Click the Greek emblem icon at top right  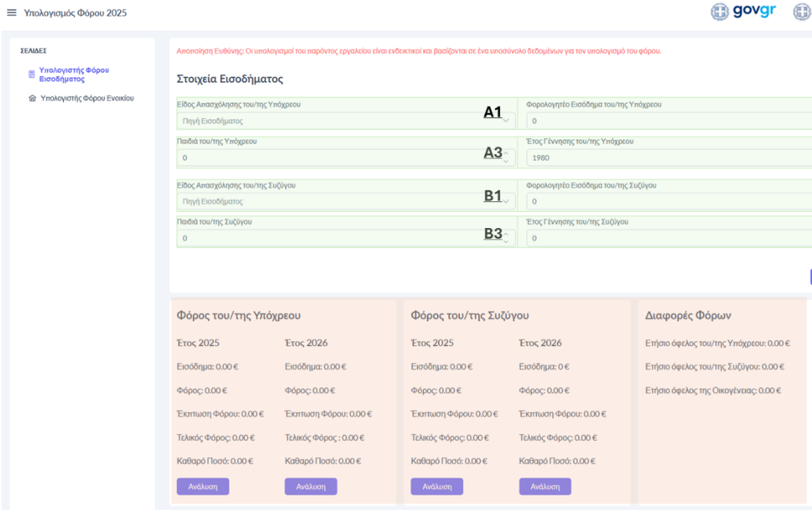point(801,12)
